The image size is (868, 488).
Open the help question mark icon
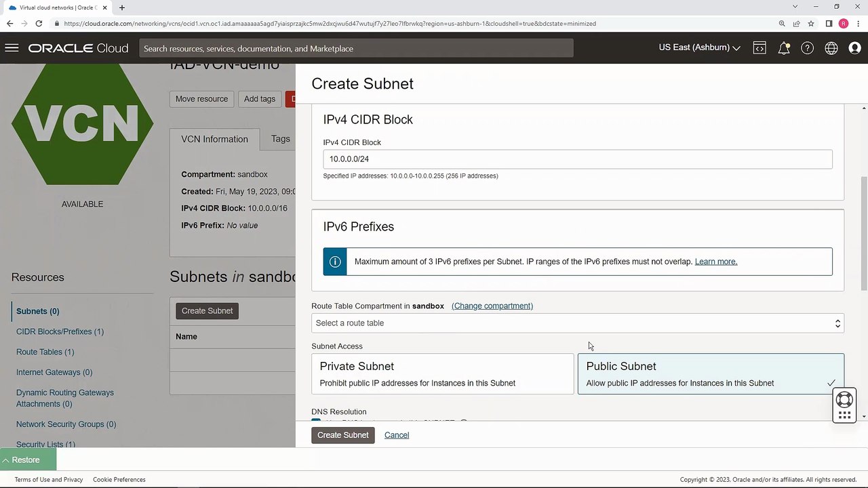coord(807,48)
